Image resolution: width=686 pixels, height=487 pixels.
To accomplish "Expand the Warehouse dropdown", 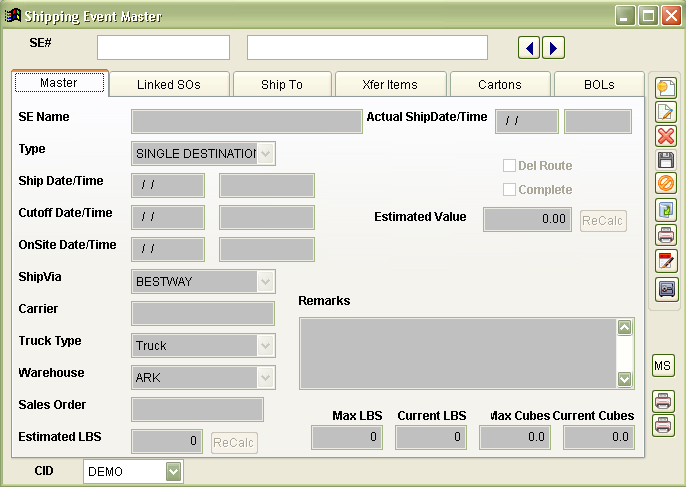I will tap(266, 378).
